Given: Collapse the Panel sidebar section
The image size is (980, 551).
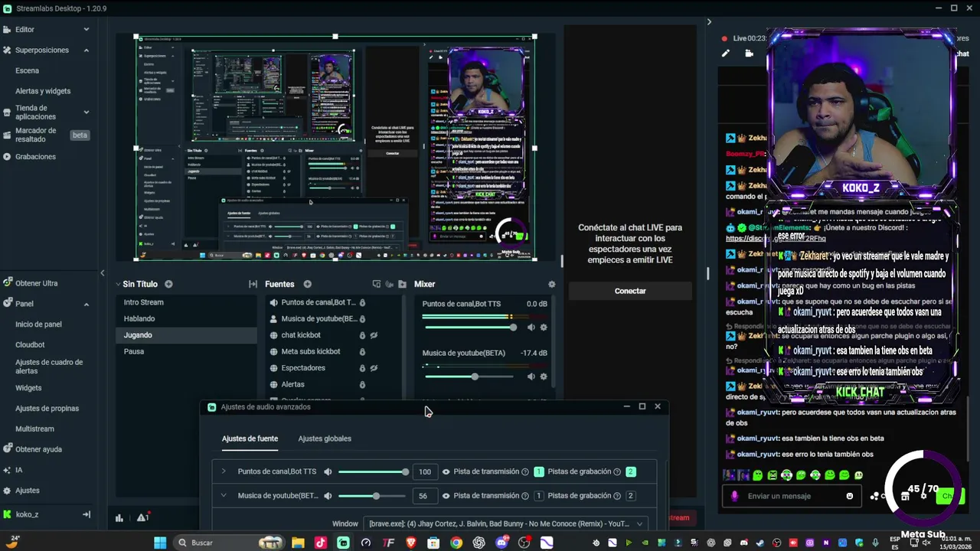Looking at the screenshot, I should click(87, 304).
